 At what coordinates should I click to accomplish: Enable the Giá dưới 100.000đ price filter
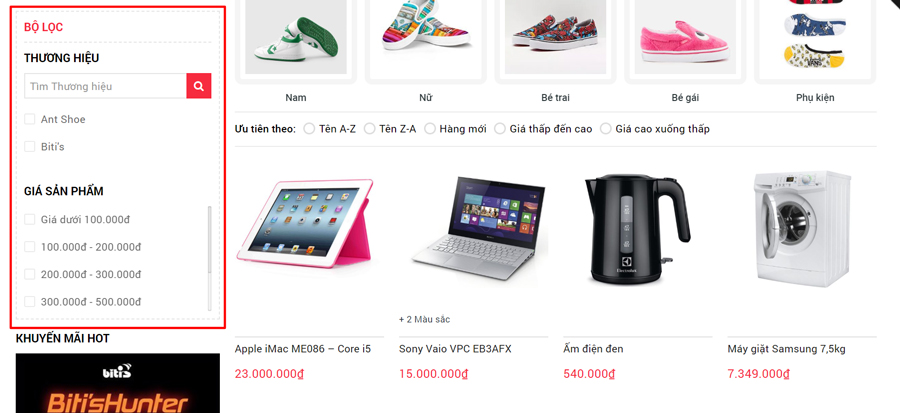(30, 219)
